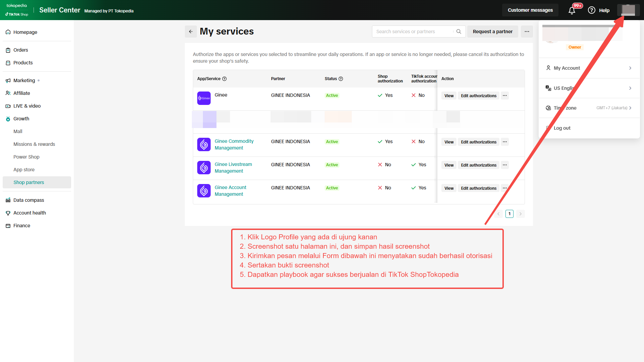Viewport: 644px width, 362px height.
Task: Click the Status column info icon
Action: click(x=341, y=79)
